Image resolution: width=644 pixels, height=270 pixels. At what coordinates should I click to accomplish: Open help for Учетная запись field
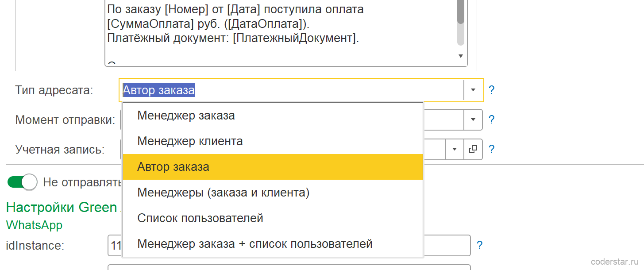point(491,149)
